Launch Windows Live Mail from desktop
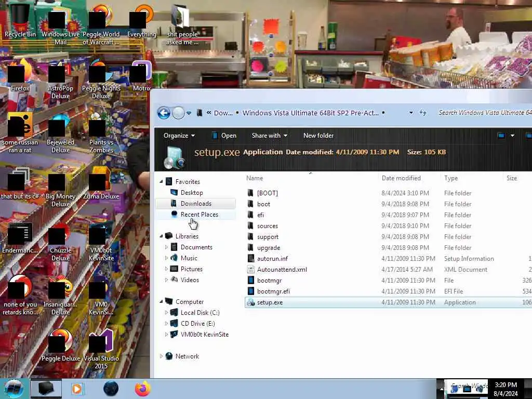This screenshot has height=399, width=532. (x=60, y=27)
